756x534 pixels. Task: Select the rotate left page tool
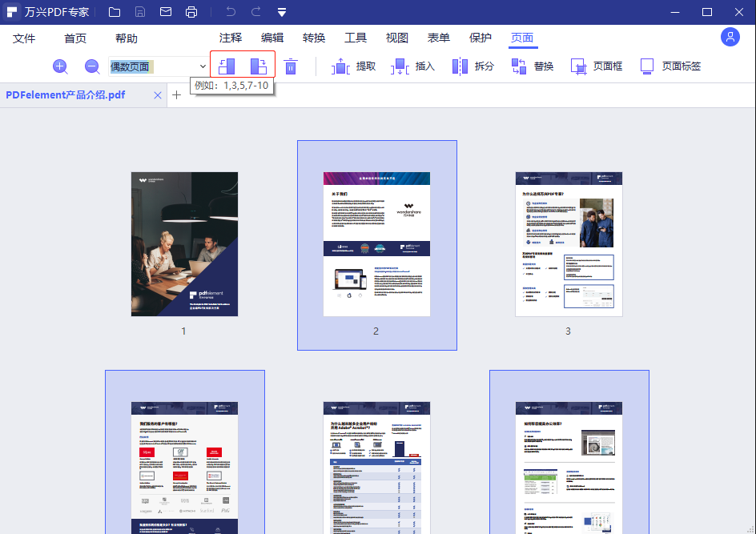click(227, 66)
